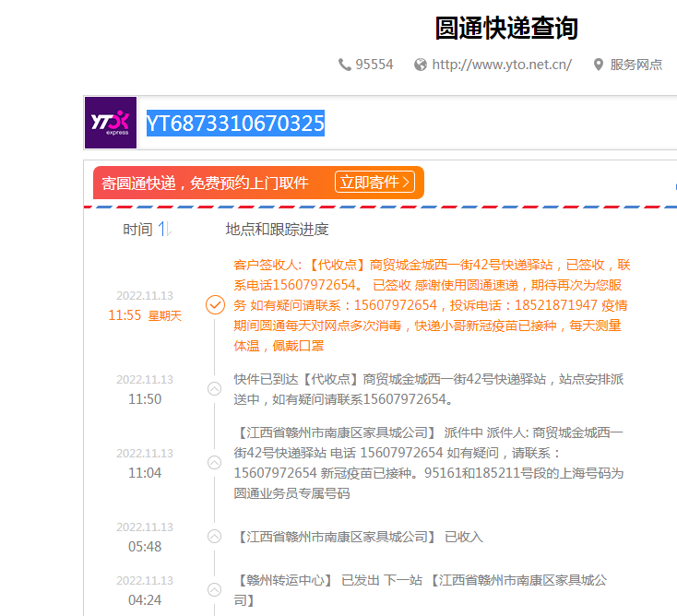Click the timeline marker for 11:50
This screenshot has width=677, height=616.
pos(215,389)
